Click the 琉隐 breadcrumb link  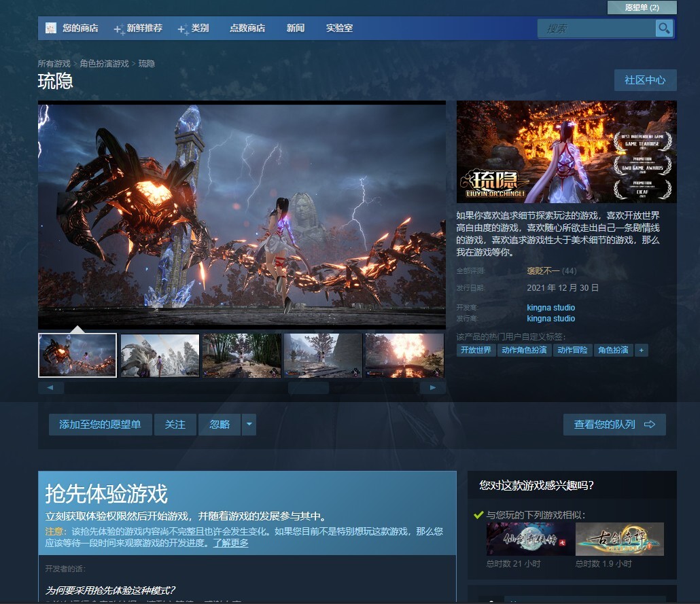tap(146, 63)
